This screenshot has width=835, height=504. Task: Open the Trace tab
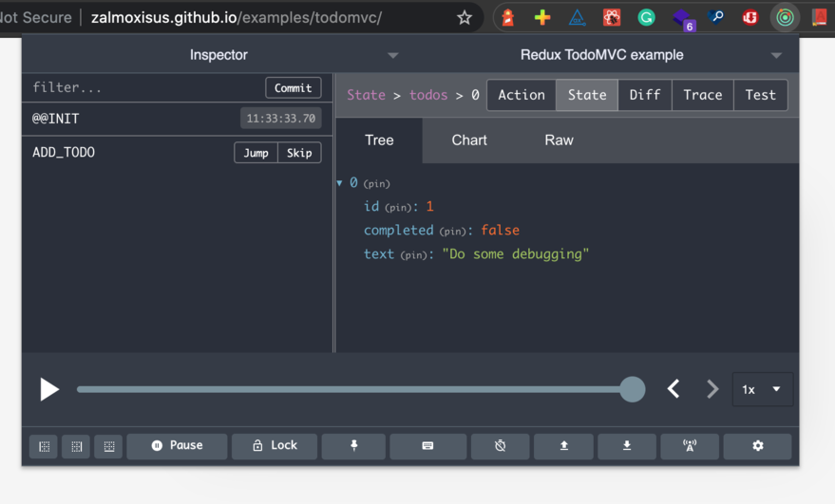coord(703,95)
